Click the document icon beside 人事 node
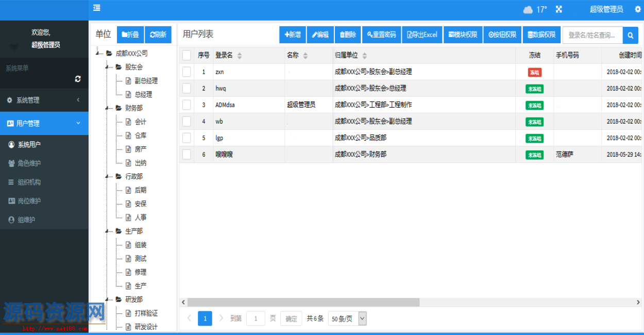This screenshot has width=644, height=335. (x=128, y=217)
